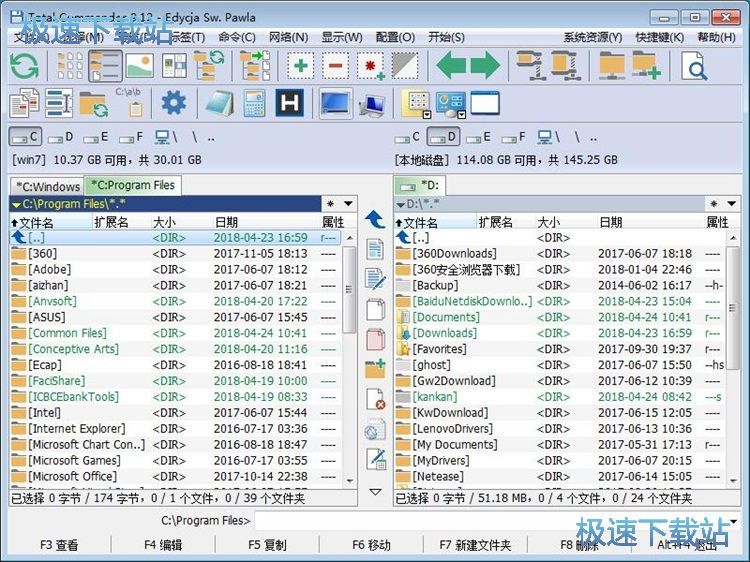Viewport: 750px width, 562px height.
Task: Switch to the C:Program Files tab
Action: coord(132,186)
